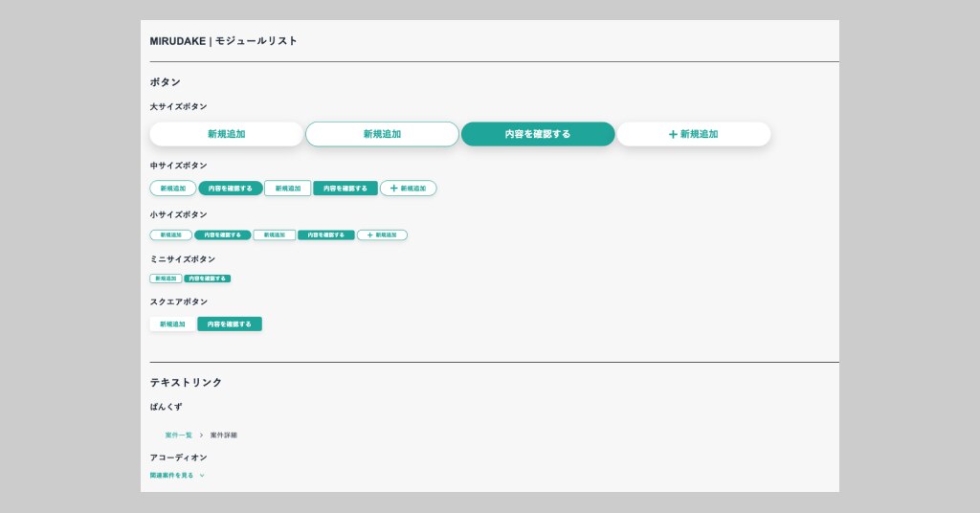
Task: Click the 内容を確認する button under スクエアボタン
Action: (230, 324)
